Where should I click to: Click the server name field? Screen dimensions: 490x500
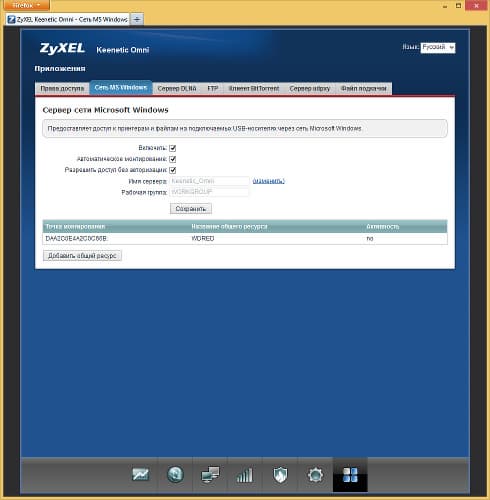point(209,181)
